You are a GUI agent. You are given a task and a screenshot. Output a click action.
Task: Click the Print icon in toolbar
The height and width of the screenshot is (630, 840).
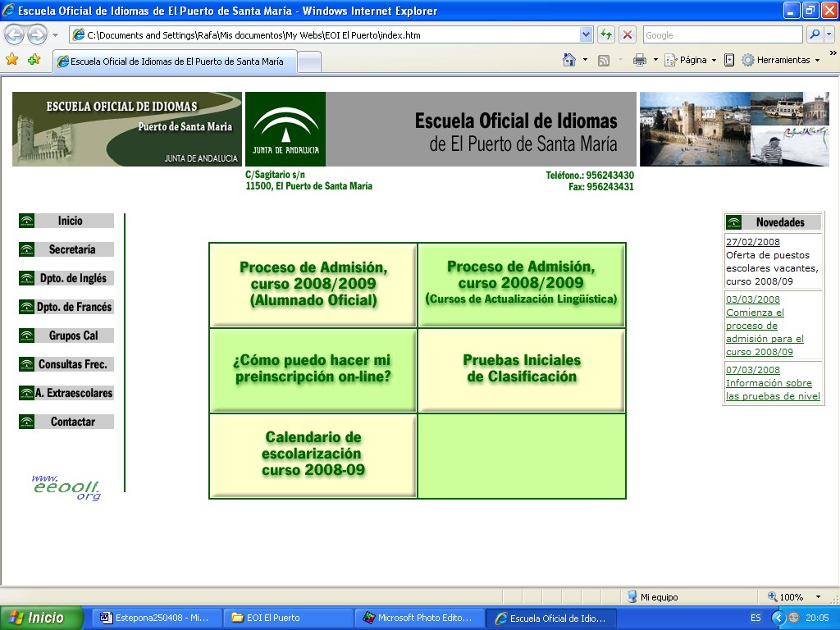click(640, 60)
